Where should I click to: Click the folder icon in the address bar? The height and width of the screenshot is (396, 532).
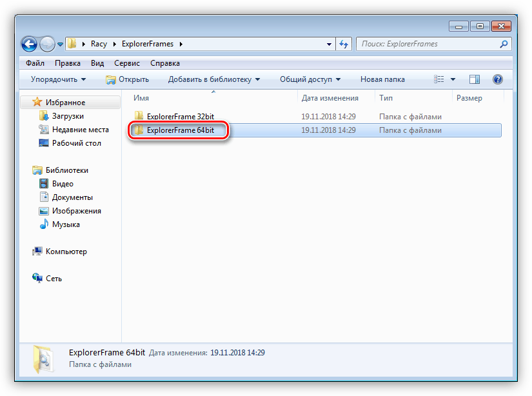pos(72,44)
